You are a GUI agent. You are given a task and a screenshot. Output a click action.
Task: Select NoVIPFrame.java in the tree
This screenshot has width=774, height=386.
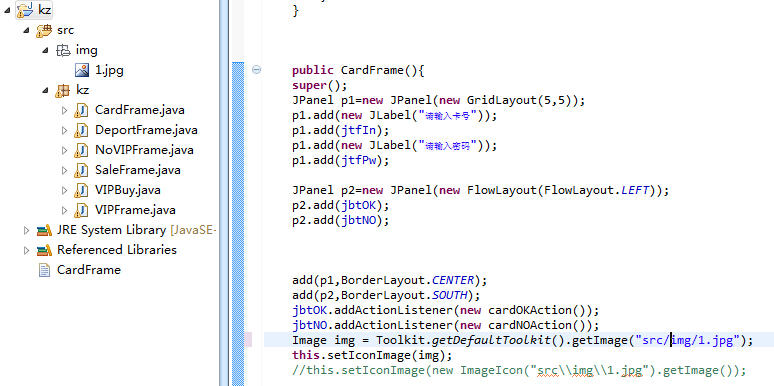tap(144, 150)
